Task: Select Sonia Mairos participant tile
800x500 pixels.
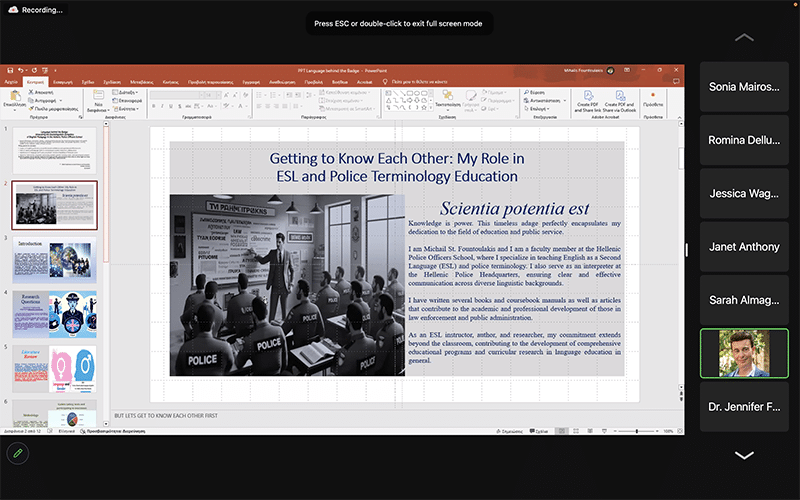Action: point(744,87)
